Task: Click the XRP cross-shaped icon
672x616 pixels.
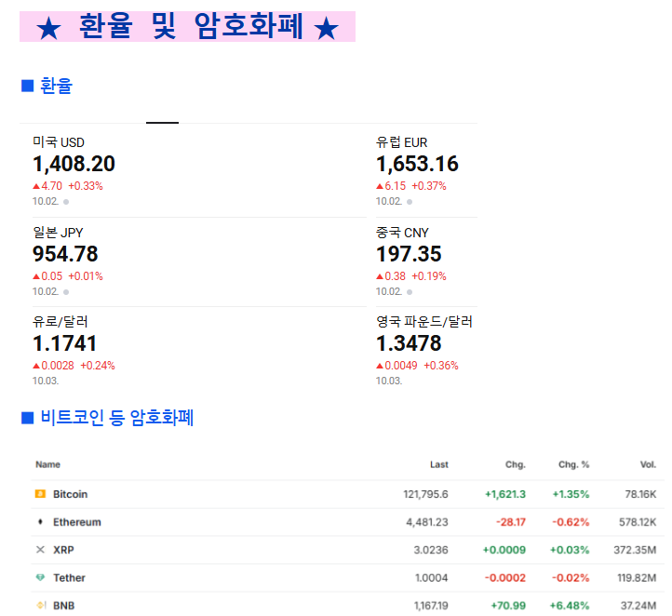Action: (x=40, y=550)
